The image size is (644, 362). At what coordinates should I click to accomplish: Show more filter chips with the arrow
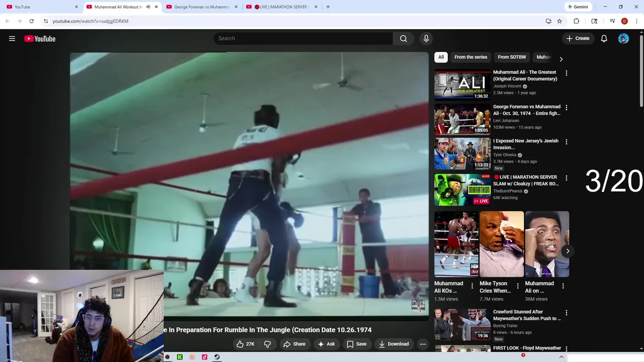point(561,59)
